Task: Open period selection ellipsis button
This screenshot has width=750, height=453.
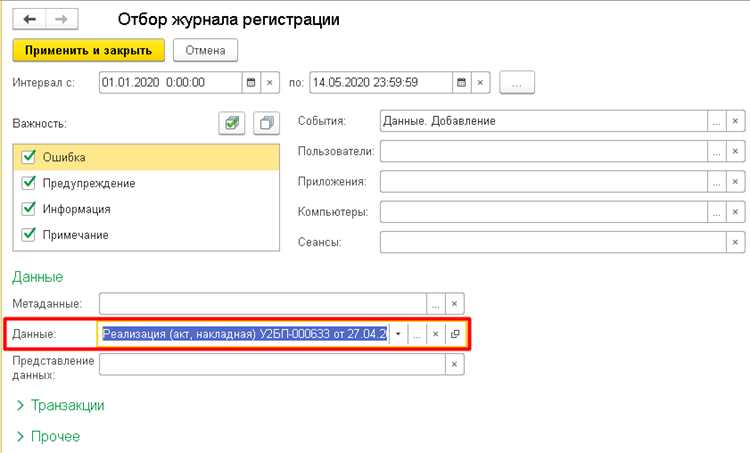Action: coord(517,83)
